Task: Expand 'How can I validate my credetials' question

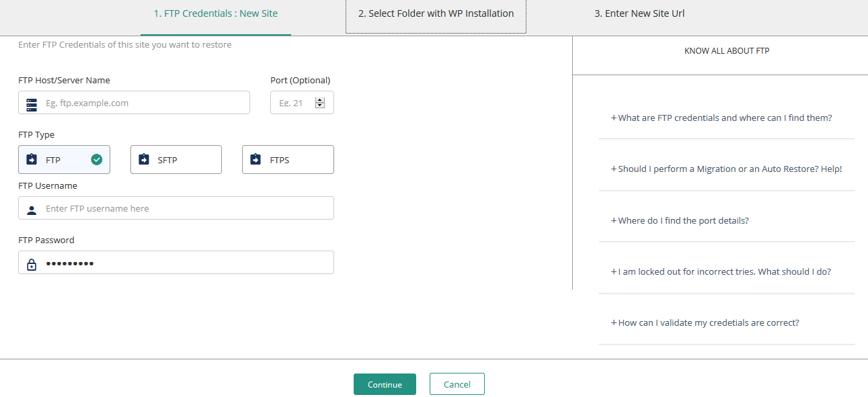Action: [705, 322]
